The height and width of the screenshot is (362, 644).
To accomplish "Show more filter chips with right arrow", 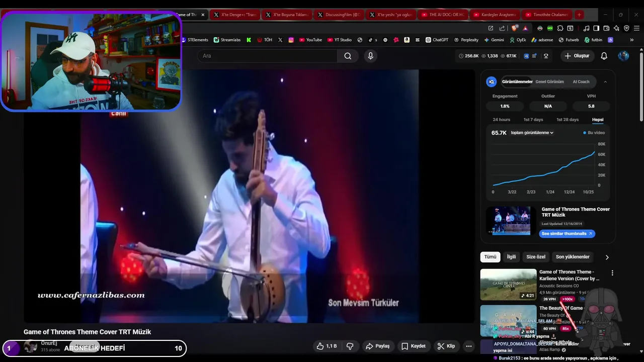I will pos(607,257).
